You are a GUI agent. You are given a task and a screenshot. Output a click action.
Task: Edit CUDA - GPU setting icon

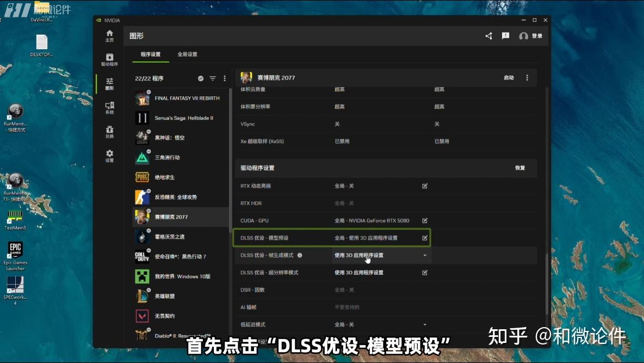(425, 220)
